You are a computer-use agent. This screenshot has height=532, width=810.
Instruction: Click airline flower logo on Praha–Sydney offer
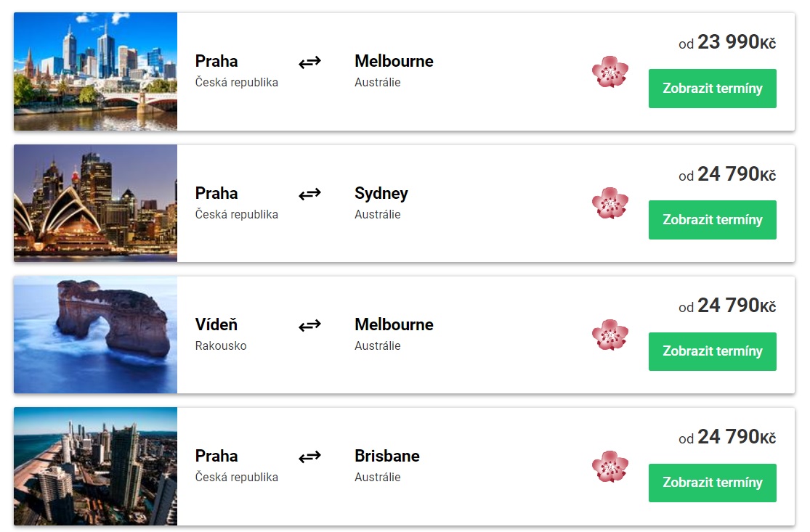coord(609,203)
